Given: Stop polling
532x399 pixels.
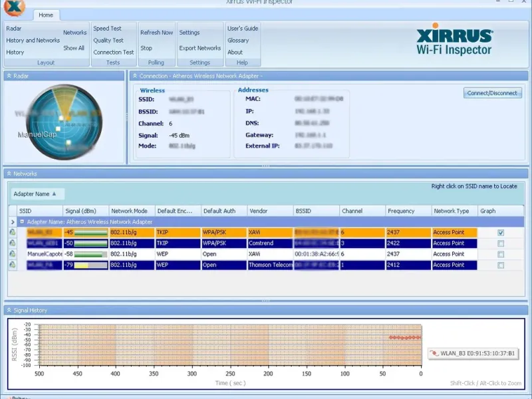Looking at the screenshot, I should (146, 48).
